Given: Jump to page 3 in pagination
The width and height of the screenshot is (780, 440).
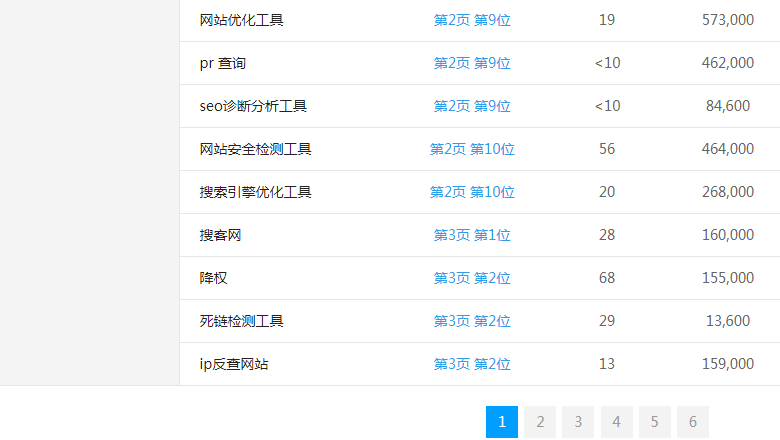Looking at the screenshot, I should point(578,422).
